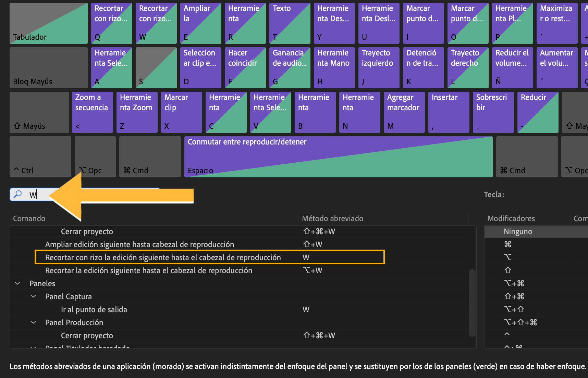
Task: Click the Zoom a secuencia key
Action: [x=92, y=112]
